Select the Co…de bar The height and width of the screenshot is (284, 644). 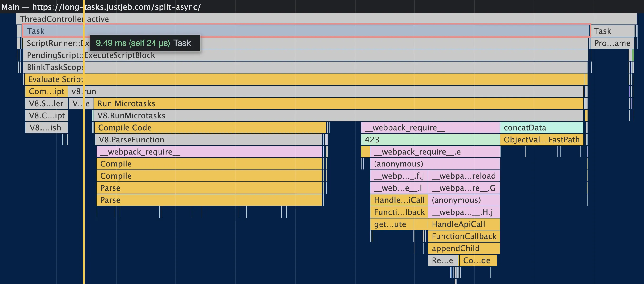[478, 260]
